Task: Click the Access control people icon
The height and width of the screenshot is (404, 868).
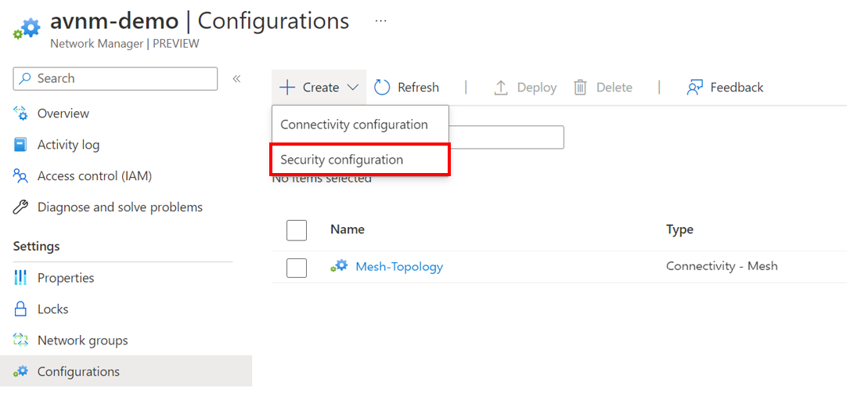Action: [20, 176]
